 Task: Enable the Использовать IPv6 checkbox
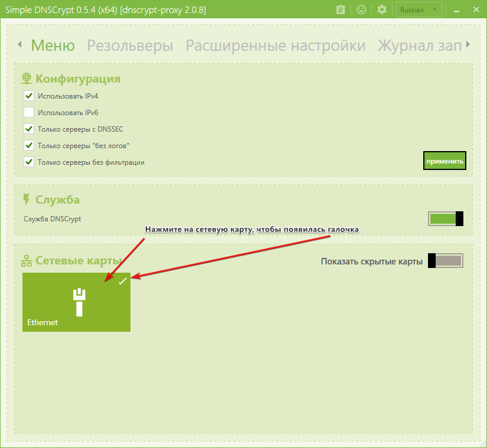coord(29,112)
